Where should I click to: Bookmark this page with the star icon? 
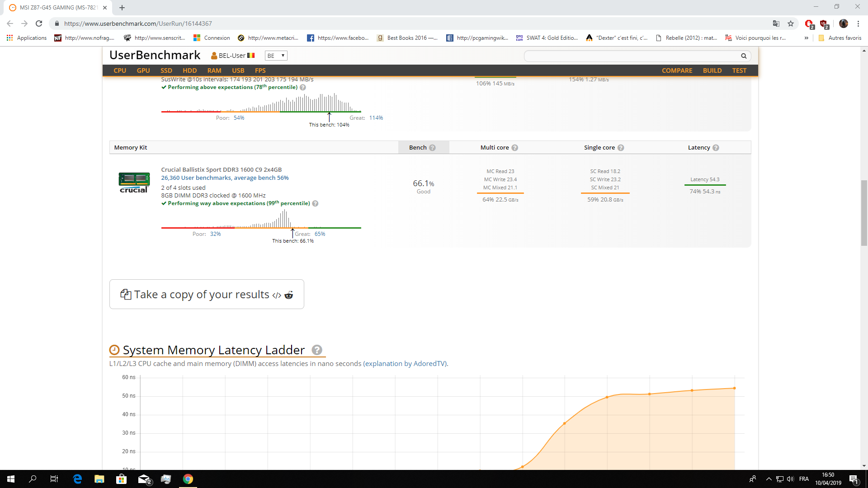tap(791, 23)
